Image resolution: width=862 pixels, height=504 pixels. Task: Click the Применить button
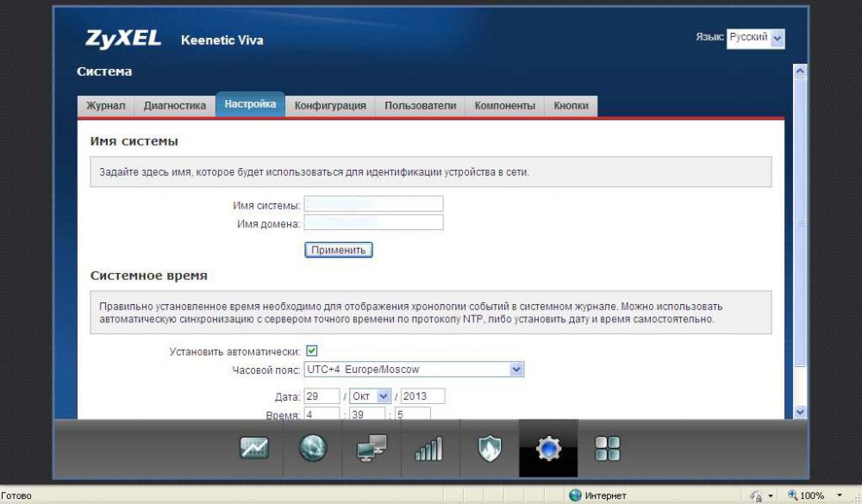click(x=339, y=250)
